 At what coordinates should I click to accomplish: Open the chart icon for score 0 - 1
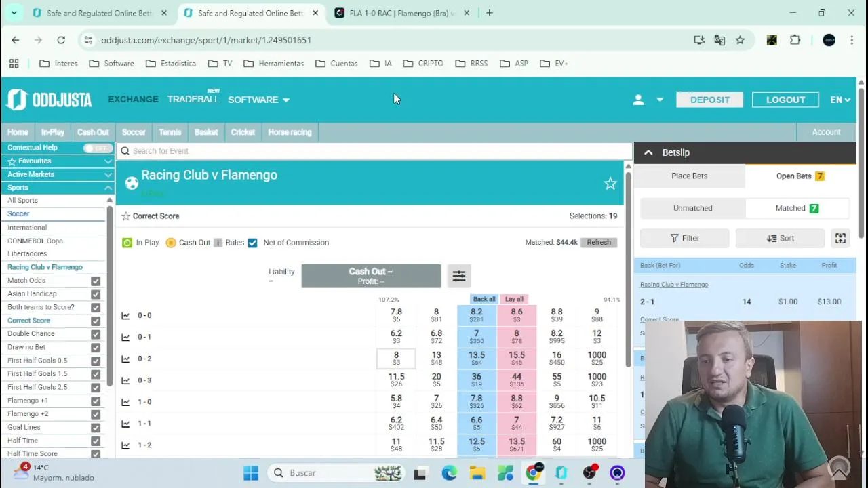coord(125,338)
